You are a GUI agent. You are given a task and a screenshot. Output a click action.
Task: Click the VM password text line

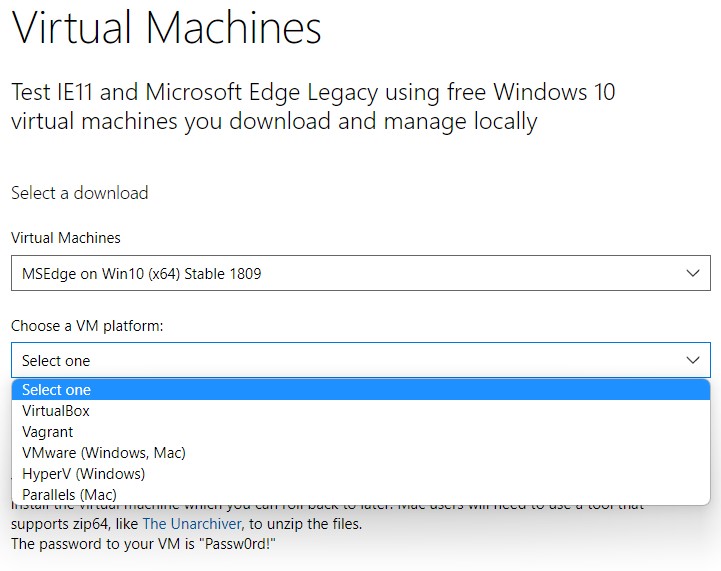click(x=143, y=544)
